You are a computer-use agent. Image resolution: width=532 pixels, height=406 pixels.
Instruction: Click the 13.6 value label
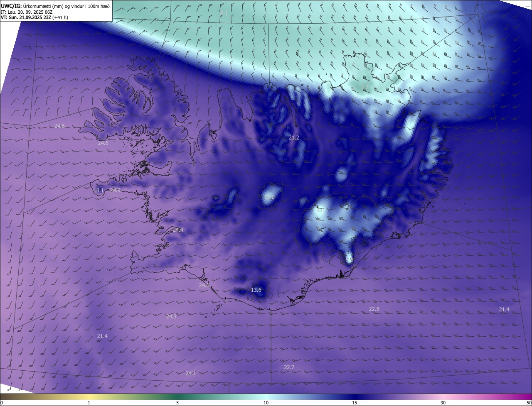256,290
